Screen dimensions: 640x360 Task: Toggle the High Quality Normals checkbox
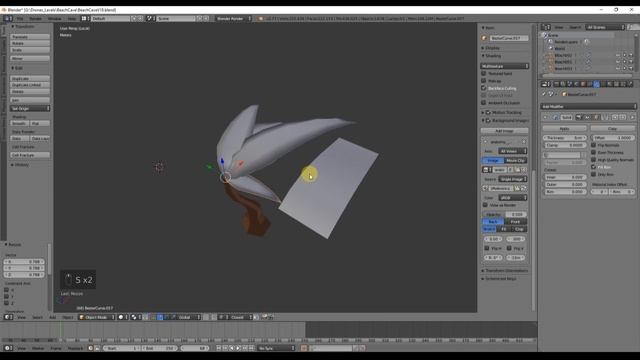pyautogui.click(x=593, y=160)
